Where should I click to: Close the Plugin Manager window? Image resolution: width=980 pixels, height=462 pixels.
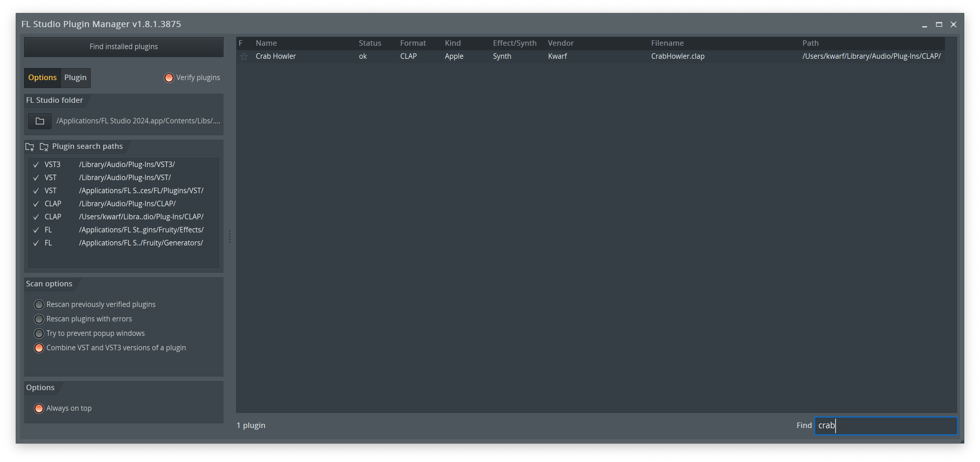click(954, 24)
